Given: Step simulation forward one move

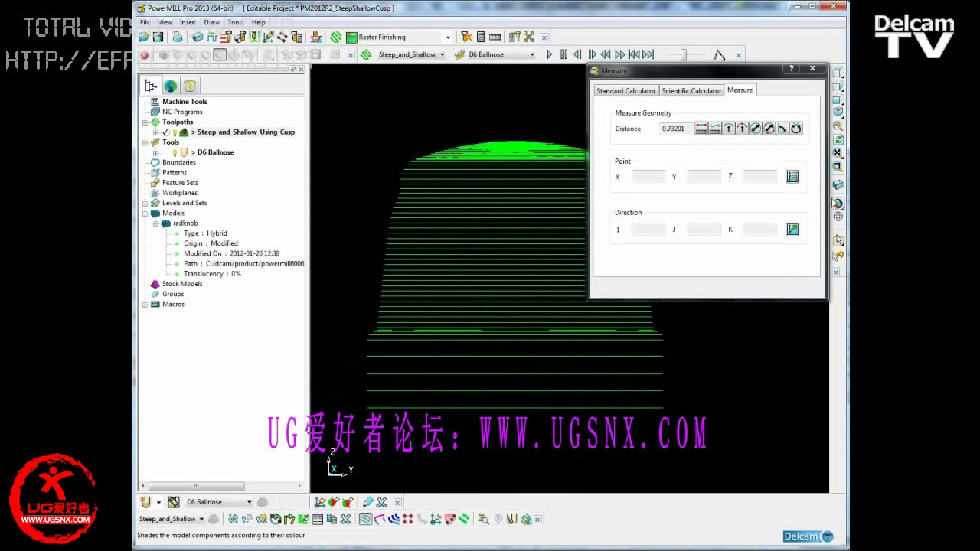Looking at the screenshot, I should tap(592, 54).
